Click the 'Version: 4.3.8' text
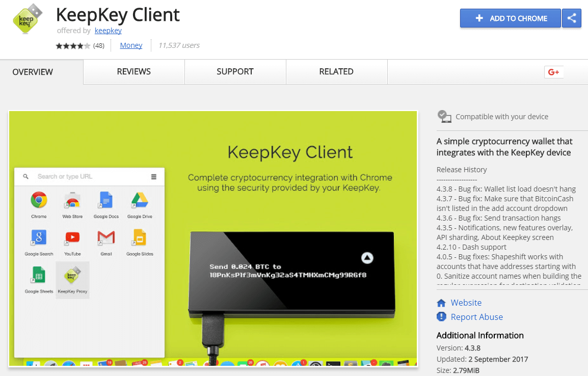588x376 pixels. coord(458,348)
